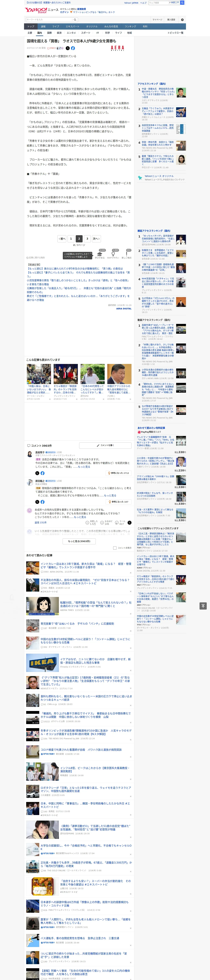Open 高祖常子 commenter avatar

[30, 454]
